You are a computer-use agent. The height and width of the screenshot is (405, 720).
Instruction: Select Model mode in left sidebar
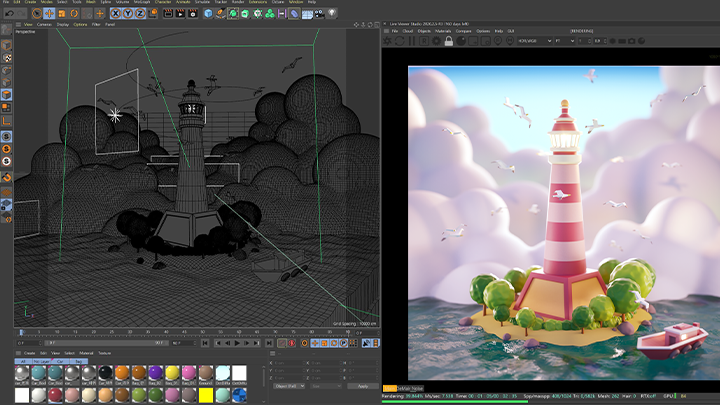[x=6, y=45]
